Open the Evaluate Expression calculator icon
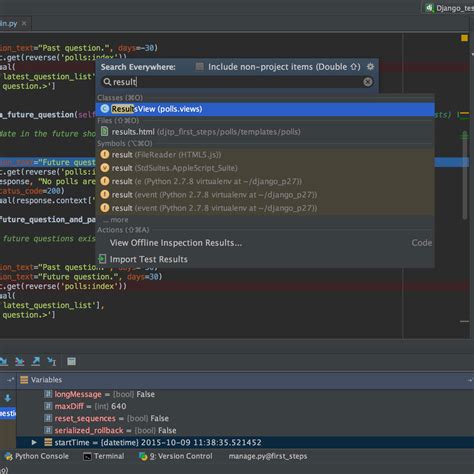 coord(71,361)
